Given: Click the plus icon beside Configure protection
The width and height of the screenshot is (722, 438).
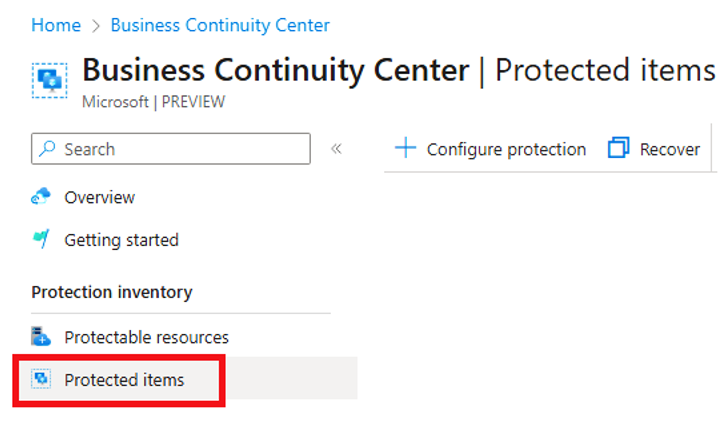Looking at the screenshot, I should [x=405, y=148].
